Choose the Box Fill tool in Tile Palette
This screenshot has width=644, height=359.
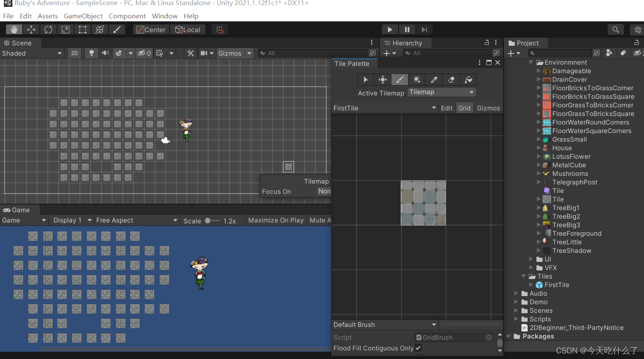coord(417,80)
